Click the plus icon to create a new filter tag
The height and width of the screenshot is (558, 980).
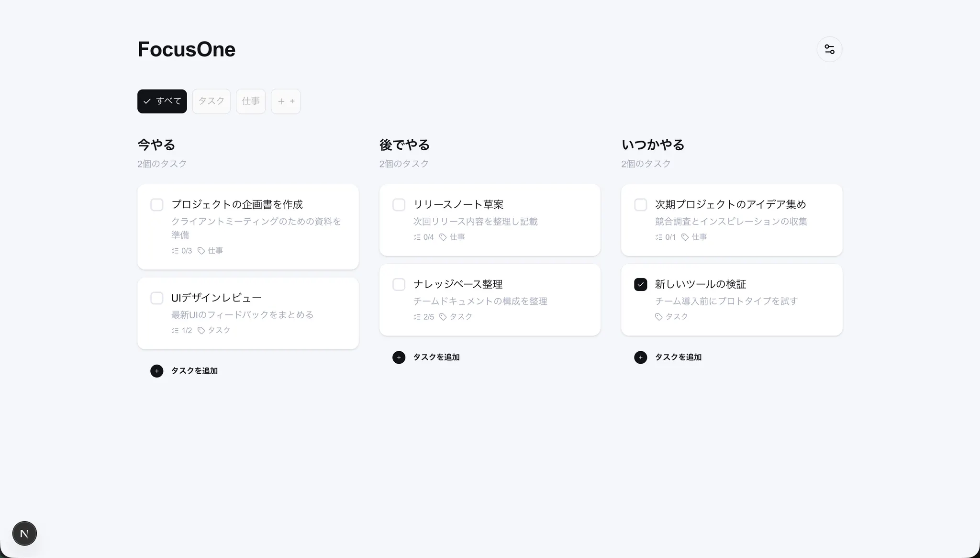tap(286, 101)
